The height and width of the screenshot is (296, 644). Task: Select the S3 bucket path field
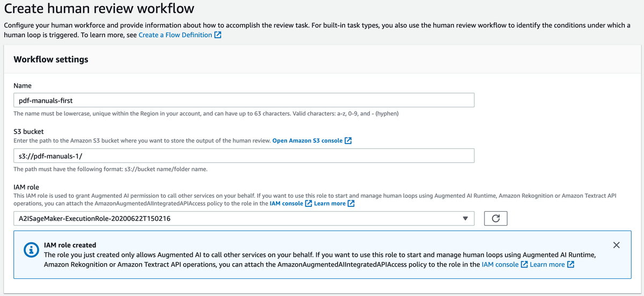[x=244, y=155]
